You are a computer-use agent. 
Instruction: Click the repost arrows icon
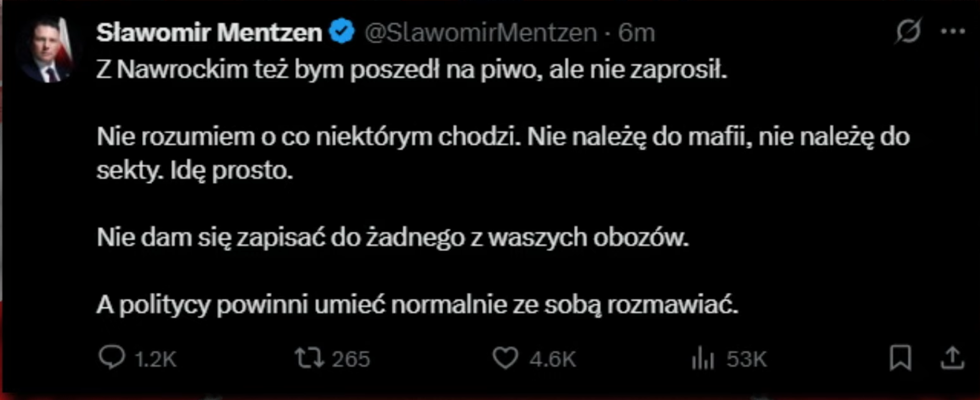[309, 358]
